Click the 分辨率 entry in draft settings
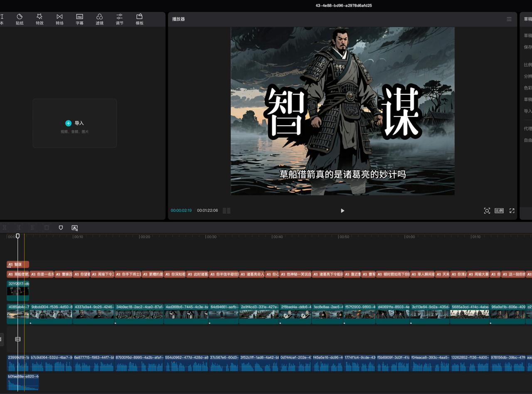532x394 pixels. click(527, 76)
